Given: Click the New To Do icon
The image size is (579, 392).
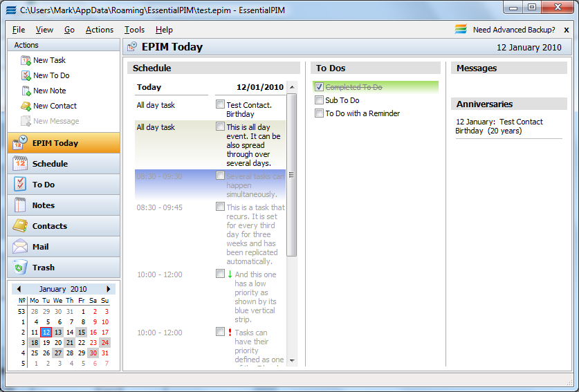Looking at the screenshot, I should click(26, 75).
